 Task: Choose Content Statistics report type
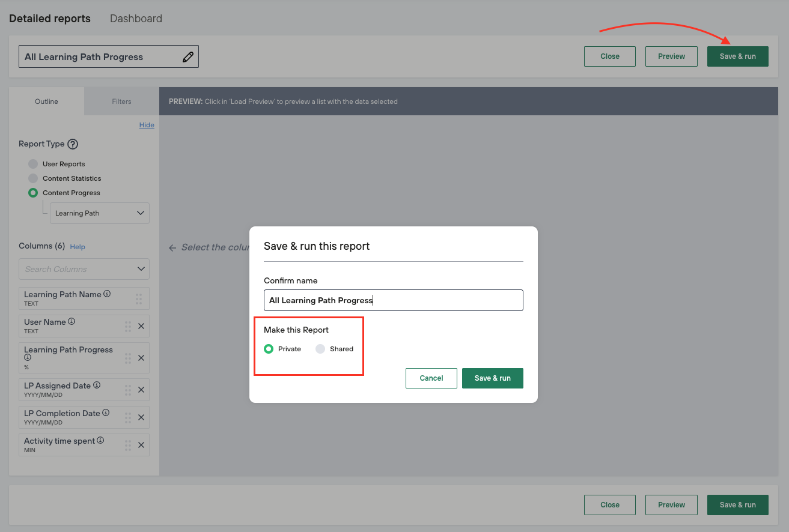[33, 178]
